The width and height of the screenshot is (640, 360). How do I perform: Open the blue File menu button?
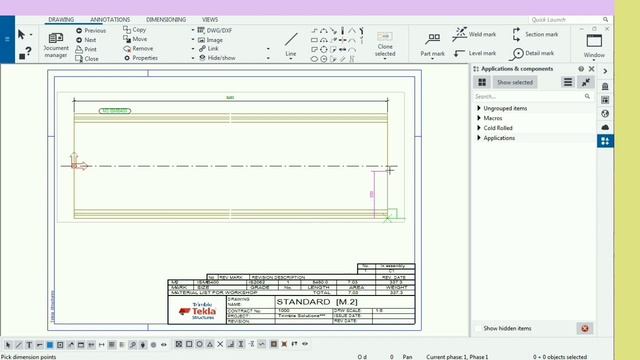tap(7, 39)
